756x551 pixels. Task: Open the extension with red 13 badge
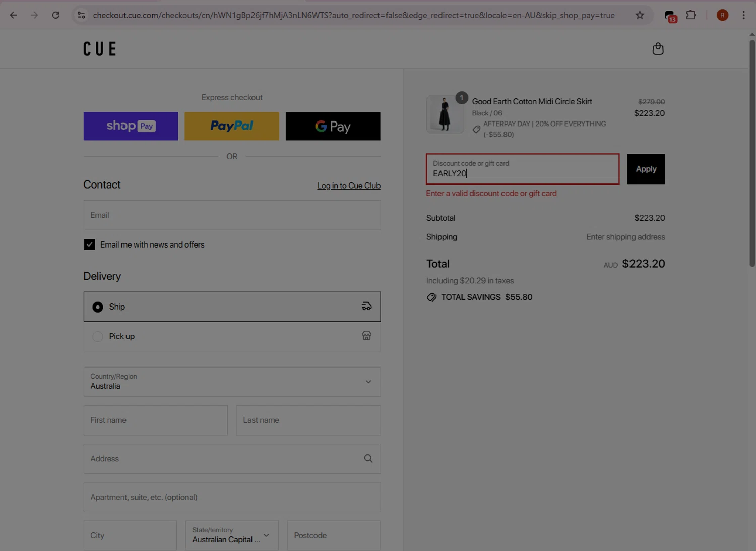pyautogui.click(x=670, y=16)
